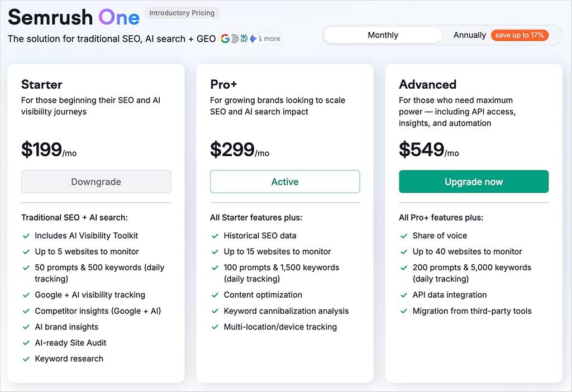
Task: Click the Introductory Pricing badge
Action: click(x=182, y=12)
